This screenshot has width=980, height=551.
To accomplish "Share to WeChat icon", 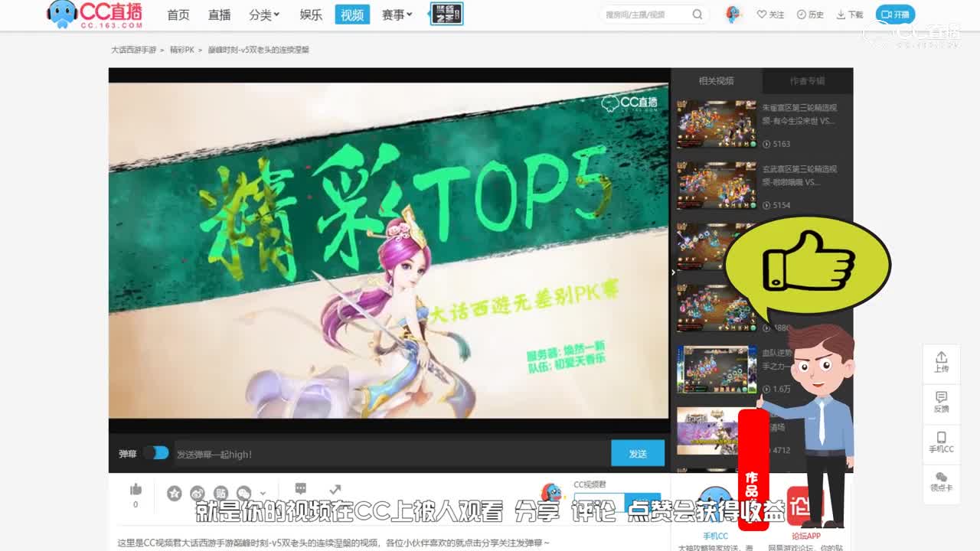I will click(243, 494).
